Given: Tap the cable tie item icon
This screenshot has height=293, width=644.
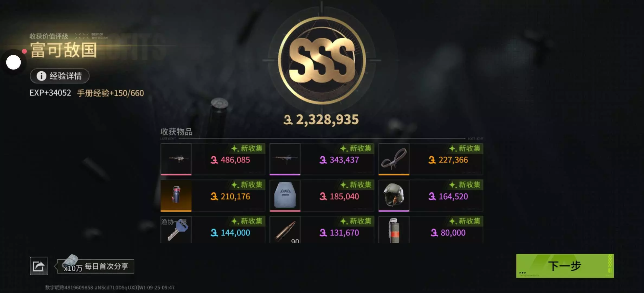Looking at the screenshot, I should (394, 159).
